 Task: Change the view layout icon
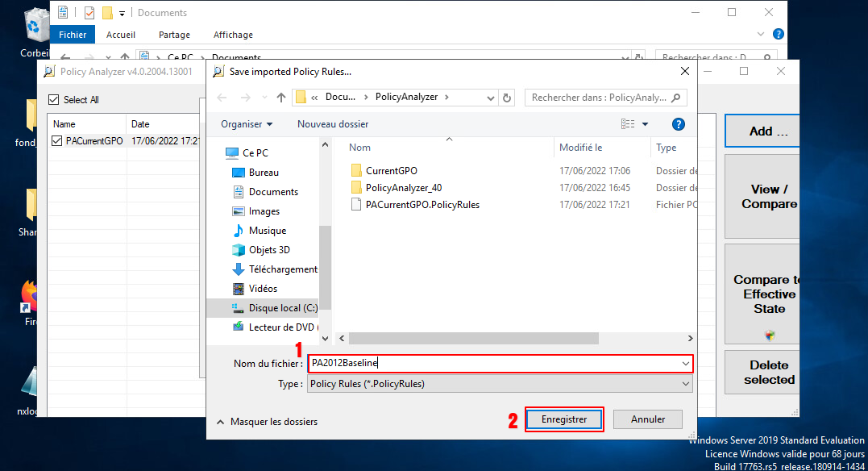coord(629,124)
